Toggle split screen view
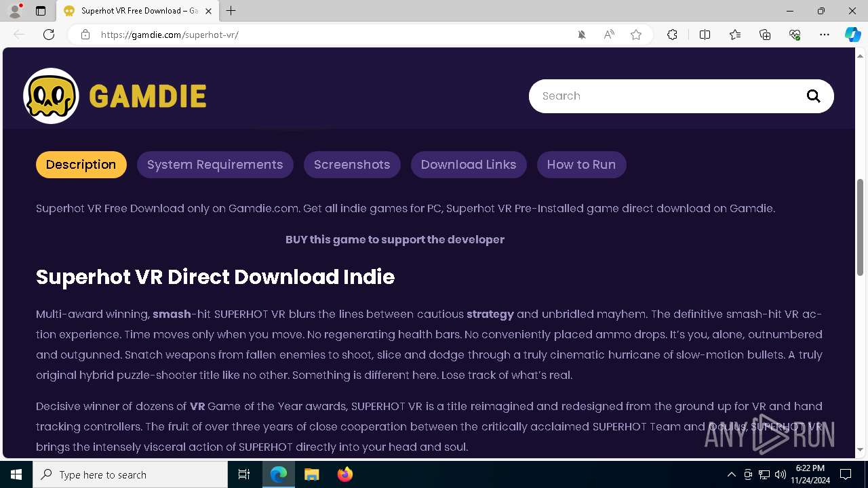This screenshot has height=488, width=868. [x=705, y=35]
